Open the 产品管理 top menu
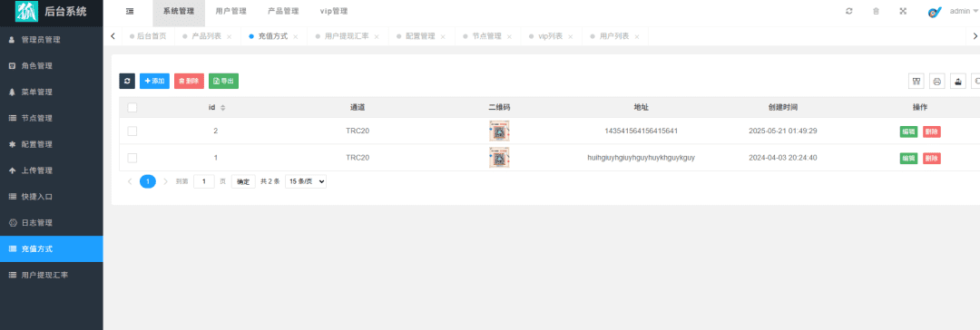 (x=283, y=11)
